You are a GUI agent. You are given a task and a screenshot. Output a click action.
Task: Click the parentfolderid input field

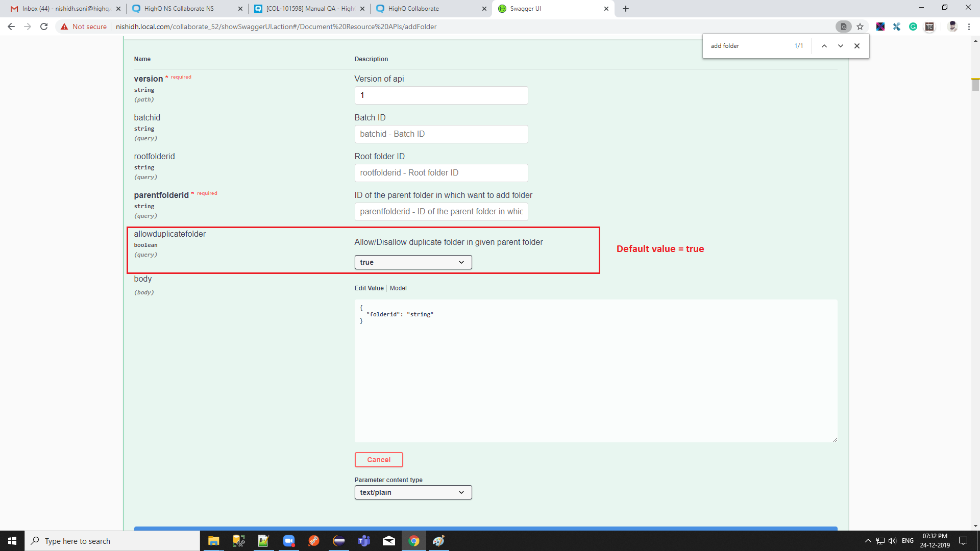(x=441, y=212)
